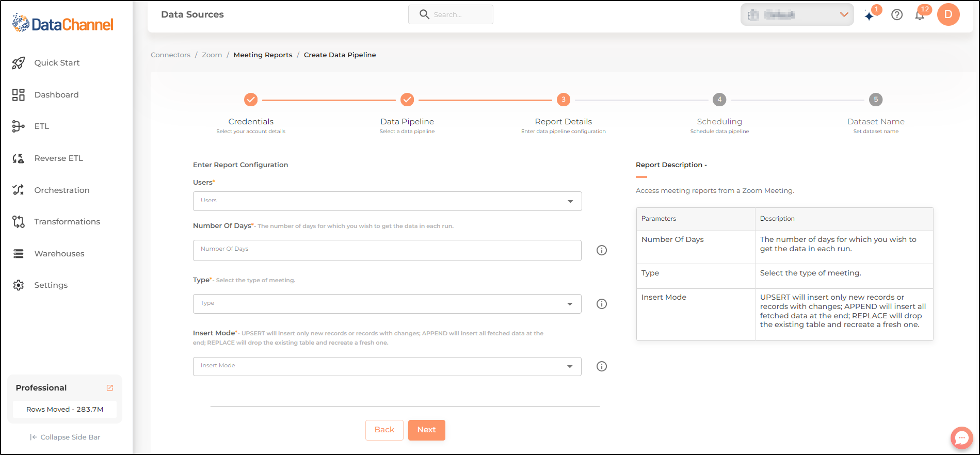980x455 pixels.
Task: Click step 5 Dataset Name circle
Action: click(x=876, y=100)
